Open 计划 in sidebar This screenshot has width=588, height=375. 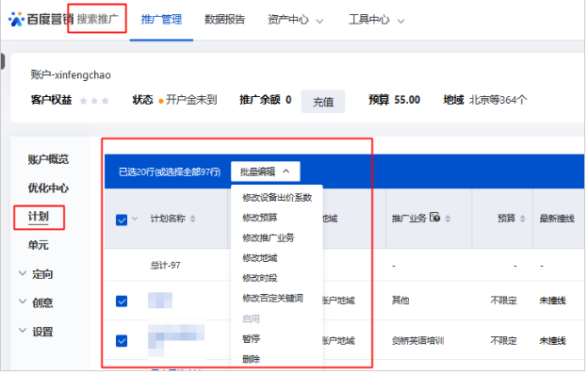point(39,217)
